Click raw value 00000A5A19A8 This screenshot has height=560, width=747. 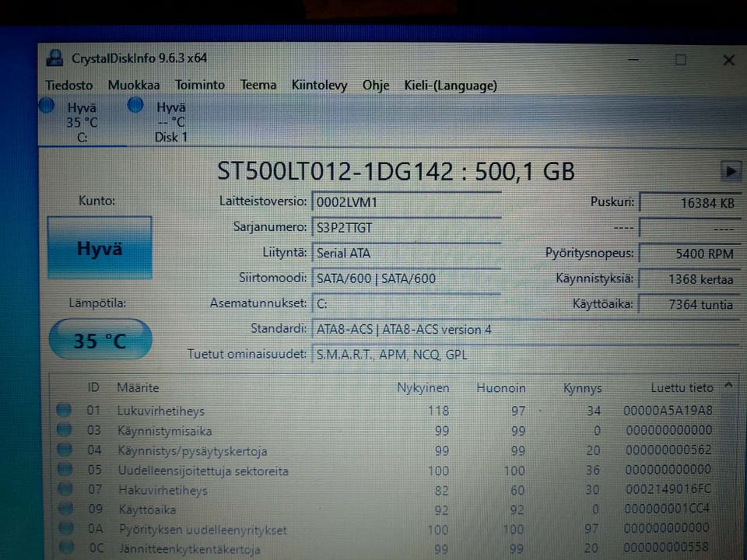(668, 410)
